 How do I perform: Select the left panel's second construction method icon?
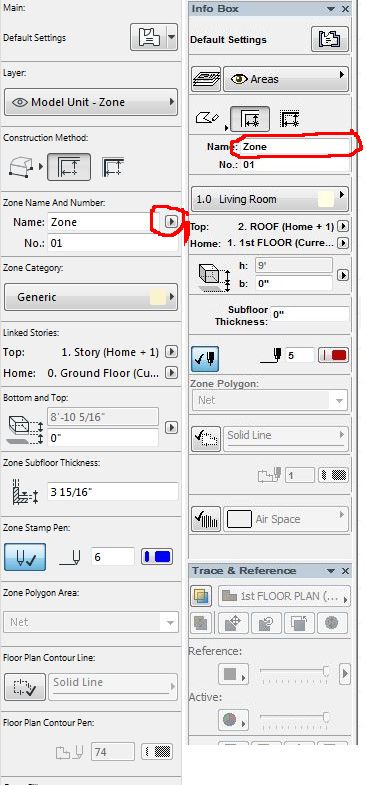(x=69, y=167)
